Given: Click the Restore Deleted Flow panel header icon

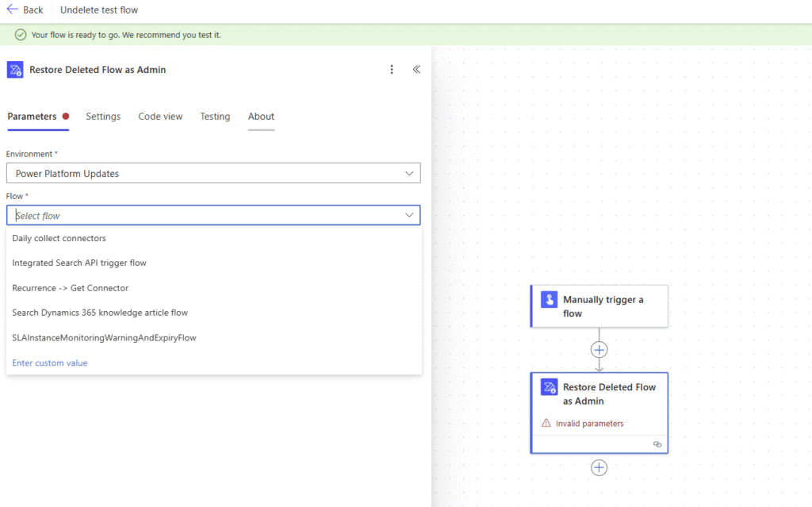Looking at the screenshot, I should [15, 70].
